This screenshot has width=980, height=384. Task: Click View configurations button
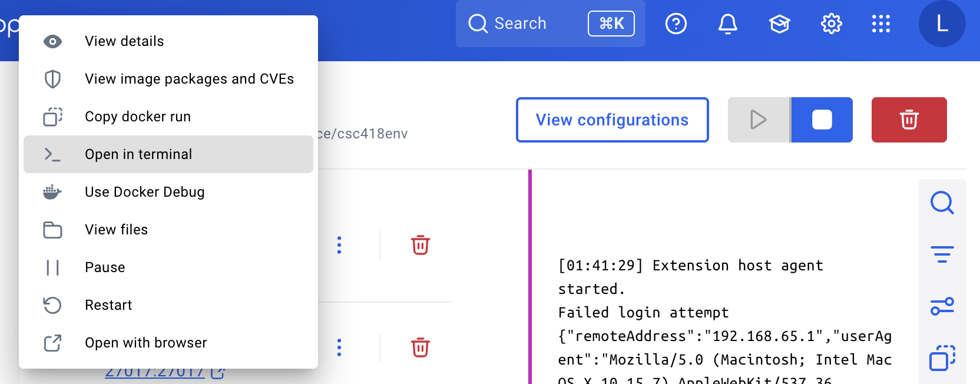coord(612,120)
